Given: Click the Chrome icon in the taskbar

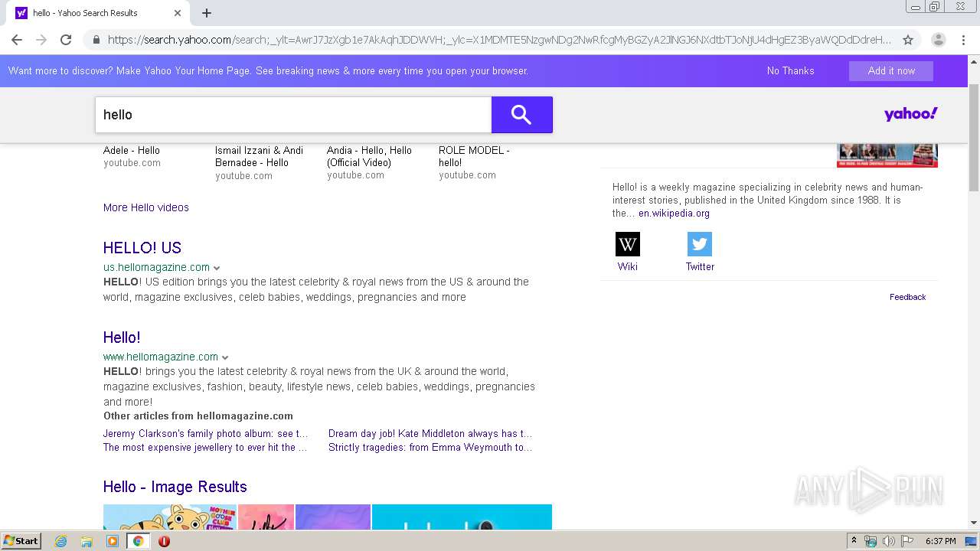Looking at the screenshot, I should (x=138, y=541).
